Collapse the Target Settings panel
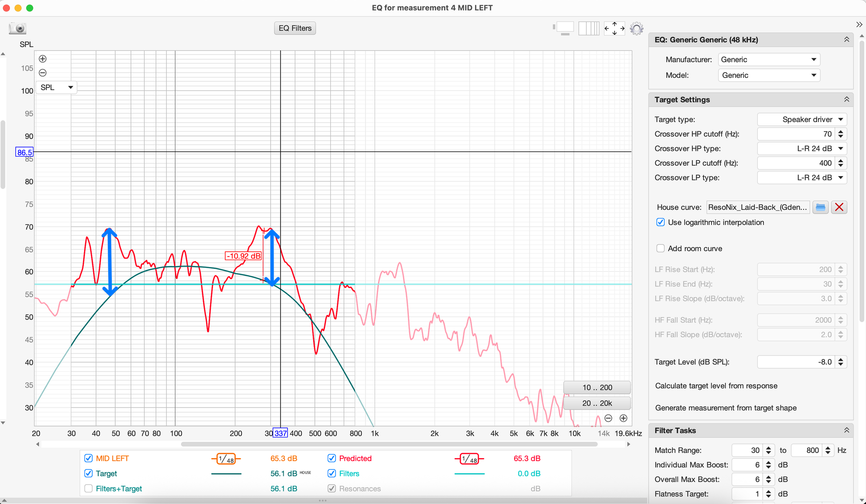This screenshot has height=504, width=866. (x=846, y=100)
